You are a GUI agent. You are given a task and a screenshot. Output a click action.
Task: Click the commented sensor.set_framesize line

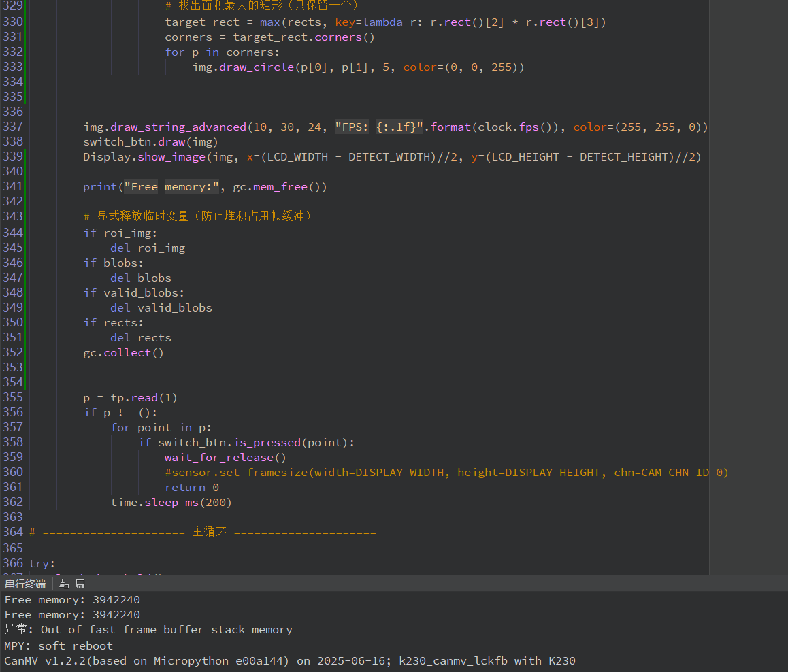(446, 472)
